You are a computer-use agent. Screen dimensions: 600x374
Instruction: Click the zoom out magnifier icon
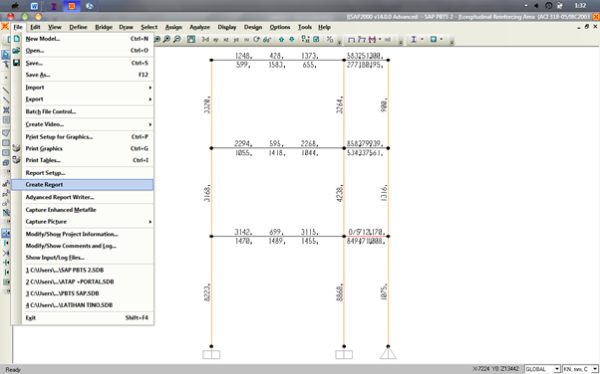[x=177, y=39]
